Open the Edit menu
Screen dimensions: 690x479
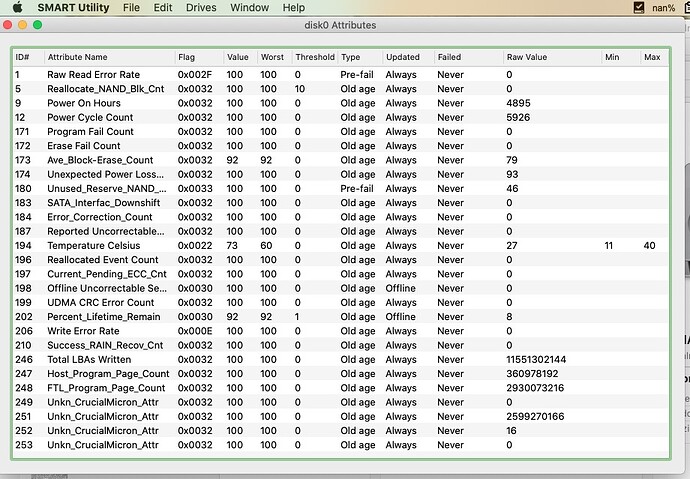tap(163, 7)
